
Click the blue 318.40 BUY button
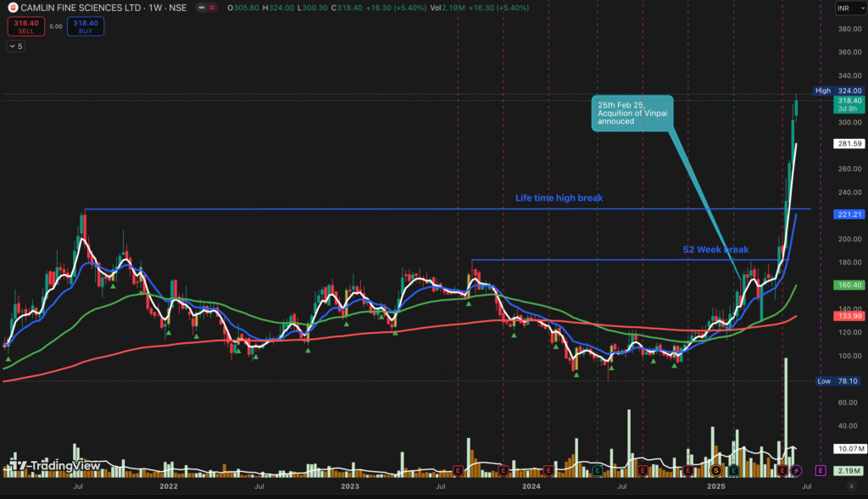[x=86, y=26]
